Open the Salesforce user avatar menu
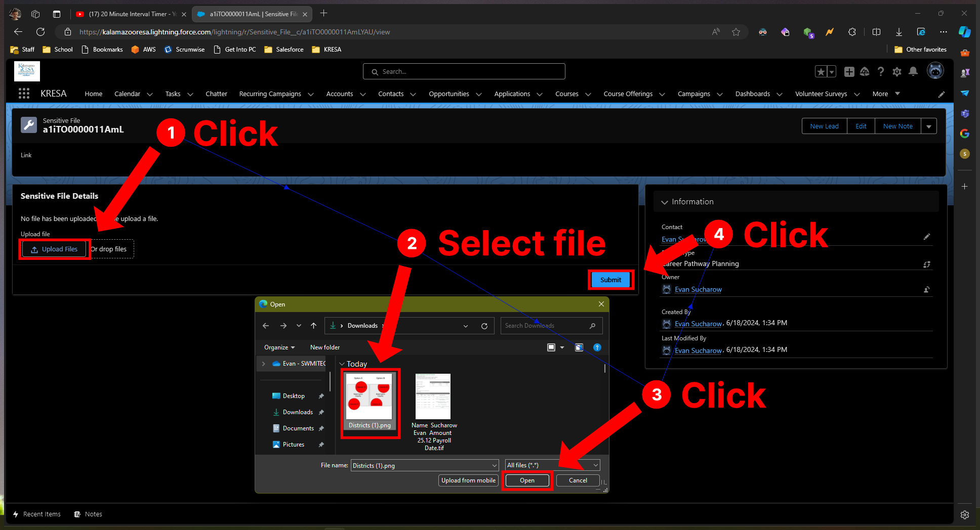Viewport: 980px width, 530px height. pyautogui.click(x=935, y=71)
